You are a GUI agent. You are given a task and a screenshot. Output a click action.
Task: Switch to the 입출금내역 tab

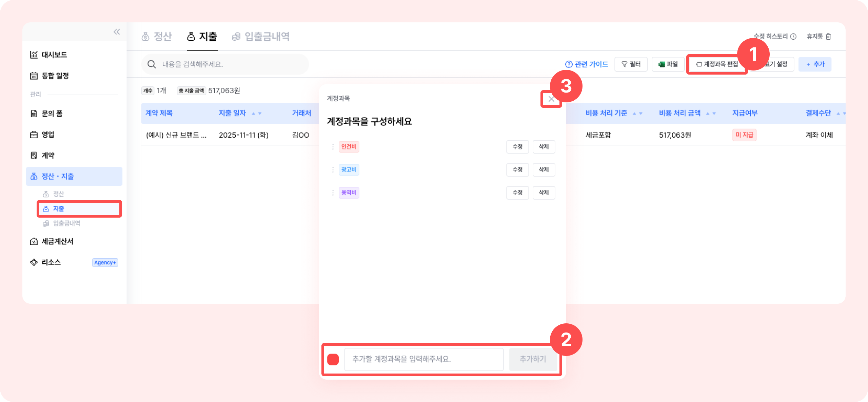(260, 37)
